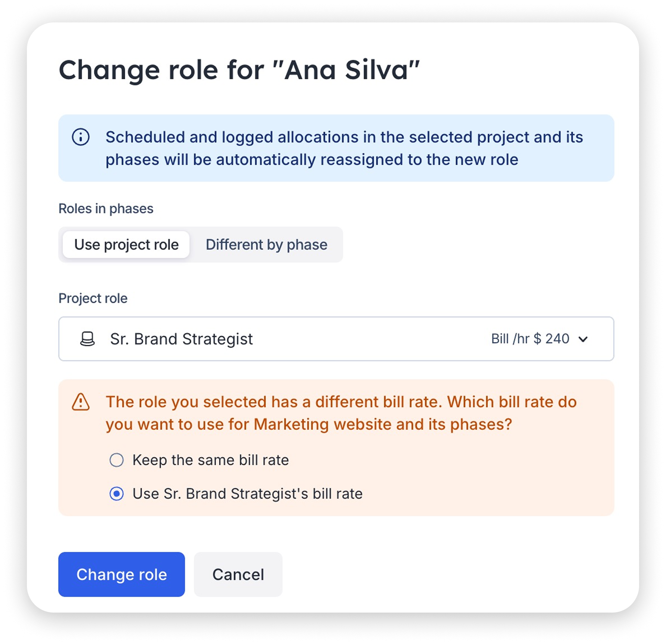Click the Project role label

point(93,298)
